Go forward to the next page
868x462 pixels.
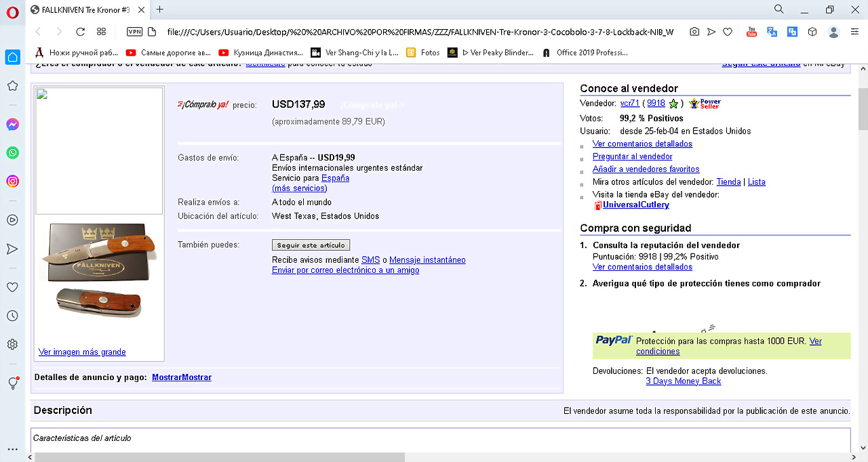(59, 32)
